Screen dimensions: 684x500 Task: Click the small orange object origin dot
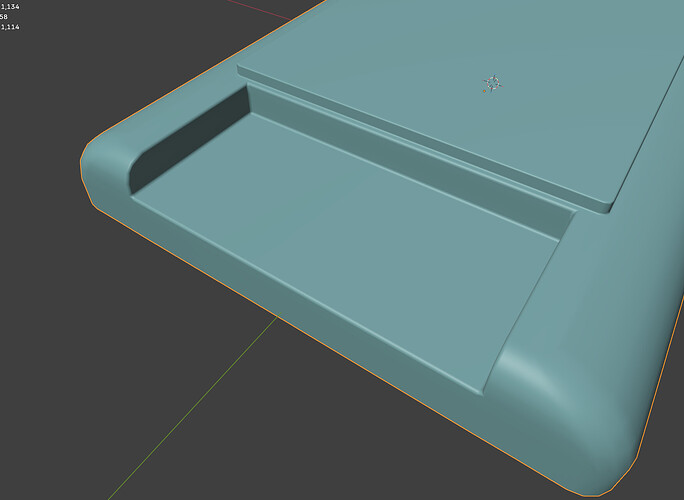coord(484,91)
